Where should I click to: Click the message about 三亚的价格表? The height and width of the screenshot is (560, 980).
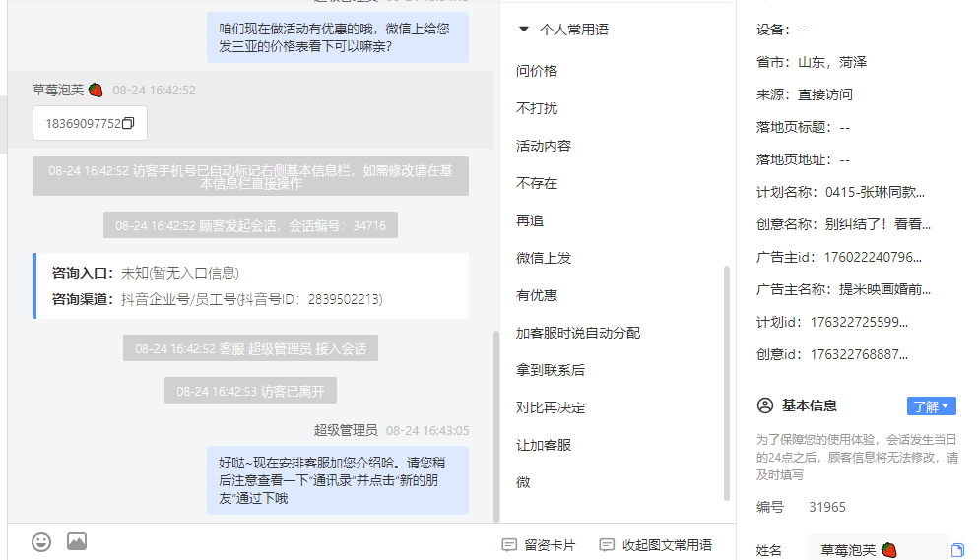pyautogui.click(x=338, y=37)
